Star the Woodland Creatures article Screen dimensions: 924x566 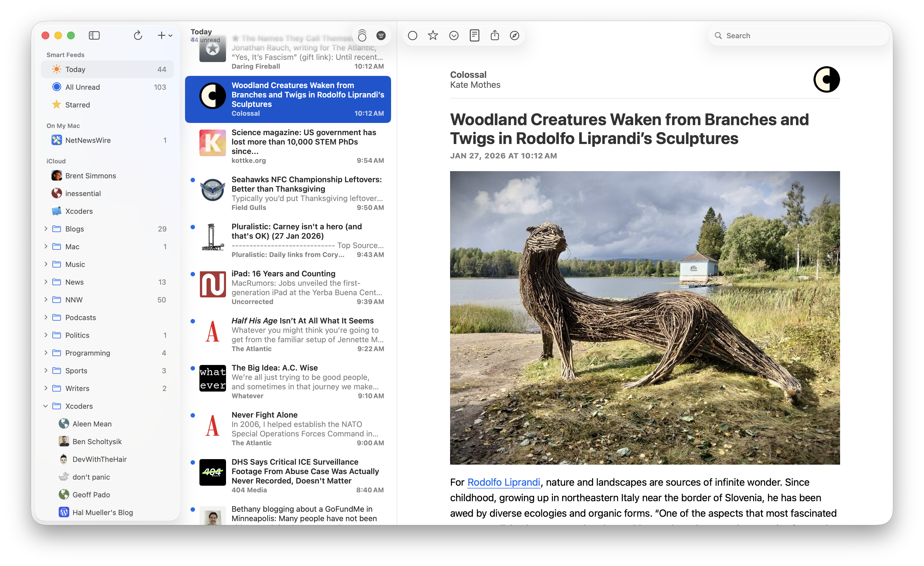pos(433,35)
